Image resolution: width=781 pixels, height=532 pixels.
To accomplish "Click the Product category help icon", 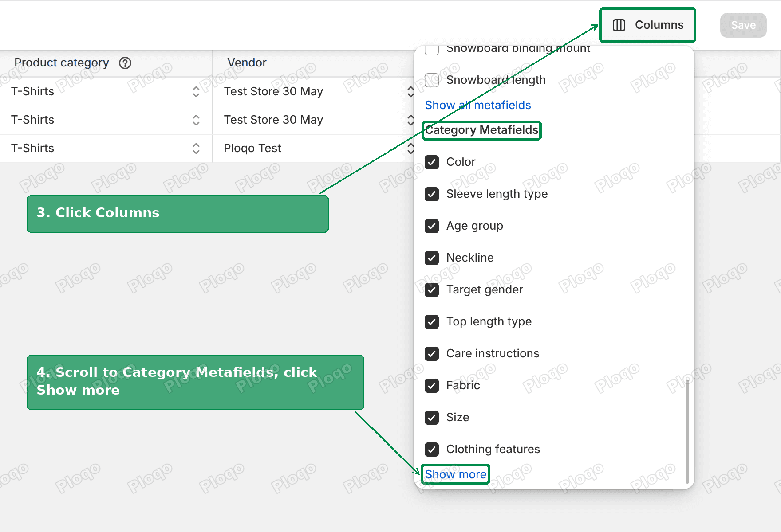I will (x=125, y=63).
